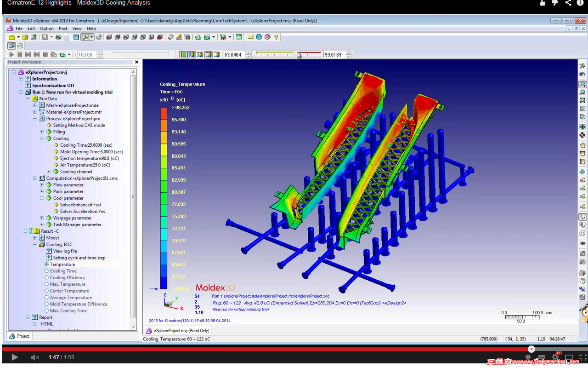The height and width of the screenshot is (368, 588).
Task: Click the 99.6189 maximum value field
Action: pyautogui.click(x=335, y=55)
